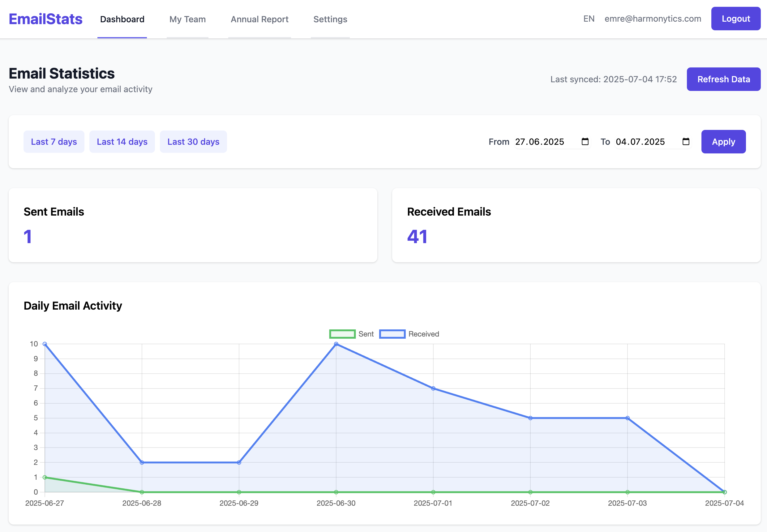This screenshot has width=767, height=532.
Task: Toggle the Sent dataset legend swatch
Action: [x=342, y=334]
